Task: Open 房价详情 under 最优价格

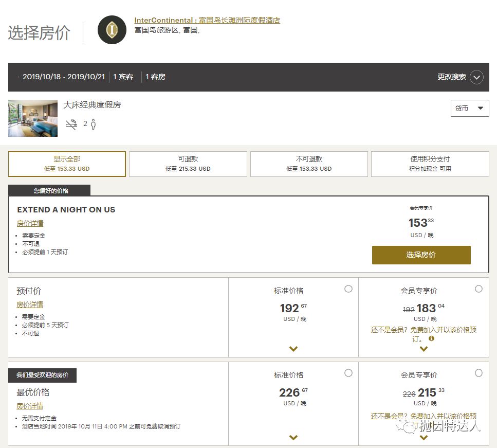Action: (30, 406)
